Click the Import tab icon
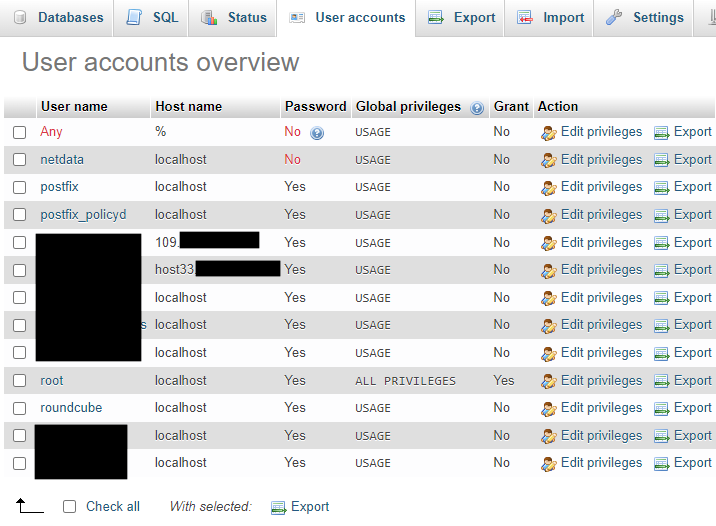Image resolution: width=716 pixels, height=526 pixels. pyautogui.click(x=525, y=17)
